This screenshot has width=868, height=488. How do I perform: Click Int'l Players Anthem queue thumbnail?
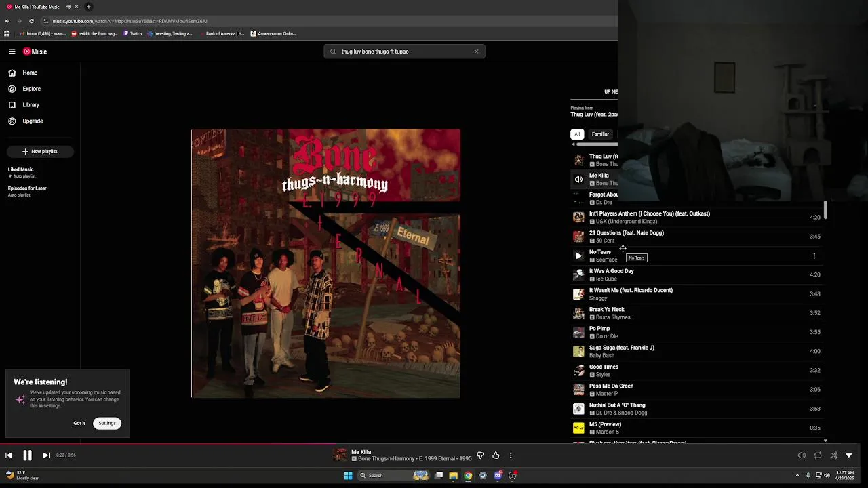tap(578, 218)
